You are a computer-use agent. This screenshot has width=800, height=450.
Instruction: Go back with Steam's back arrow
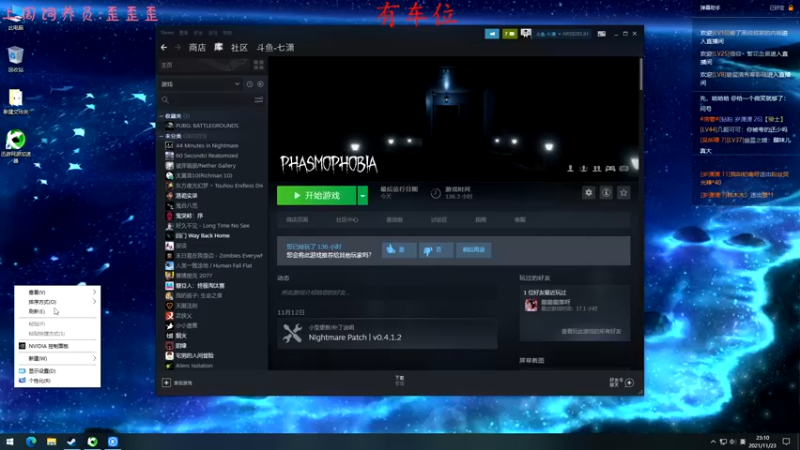tap(164, 47)
